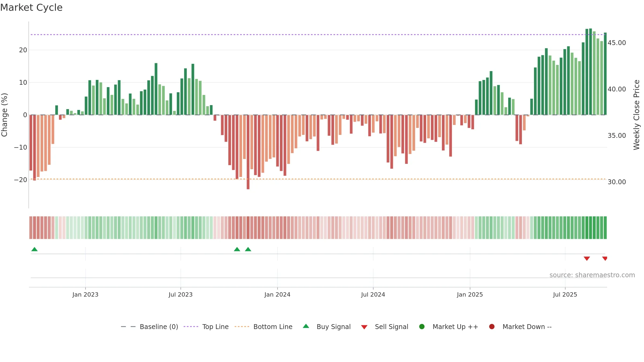Image resolution: width=644 pixels, height=362 pixels.
Task: Click the first buy signal marker before Jan 2023
Action: 34,249
